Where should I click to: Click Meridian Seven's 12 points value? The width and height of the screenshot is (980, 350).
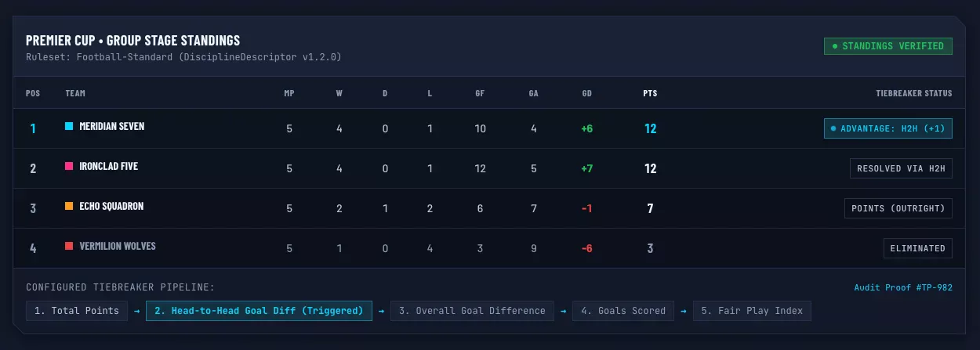coord(650,128)
